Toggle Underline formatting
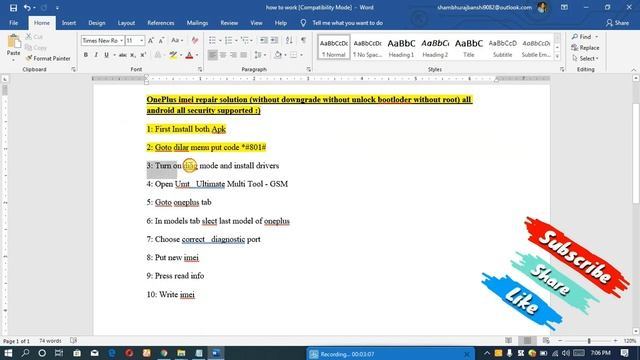This screenshot has width=640, height=360. point(106,55)
